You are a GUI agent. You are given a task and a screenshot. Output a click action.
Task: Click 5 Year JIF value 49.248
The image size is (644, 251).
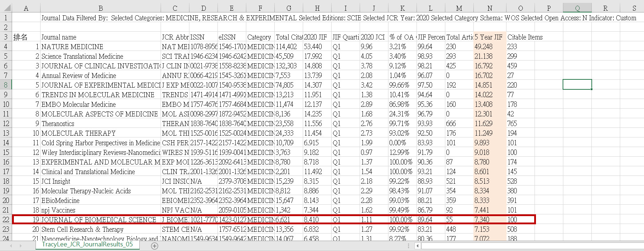click(x=490, y=47)
